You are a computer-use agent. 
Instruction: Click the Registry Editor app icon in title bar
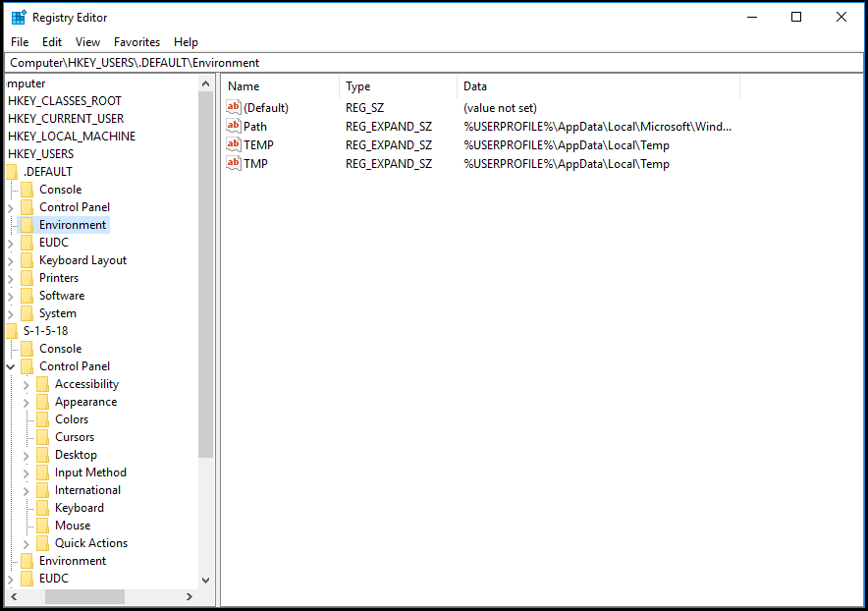(x=19, y=17)
